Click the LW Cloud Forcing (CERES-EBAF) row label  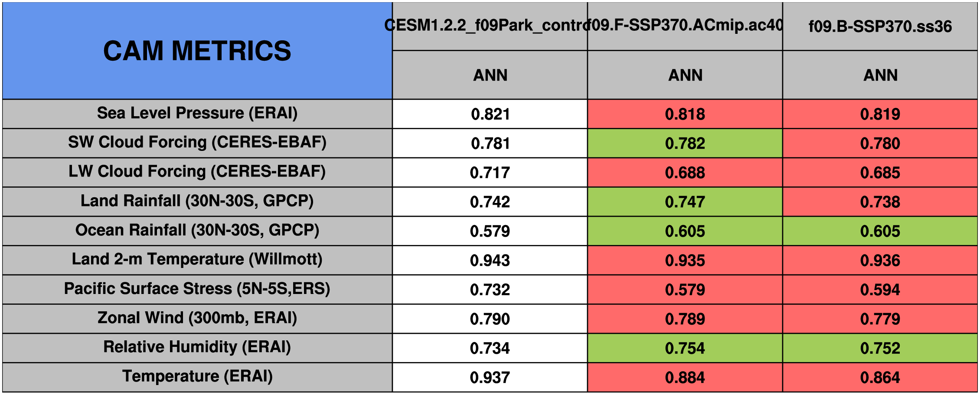point(197,172)
